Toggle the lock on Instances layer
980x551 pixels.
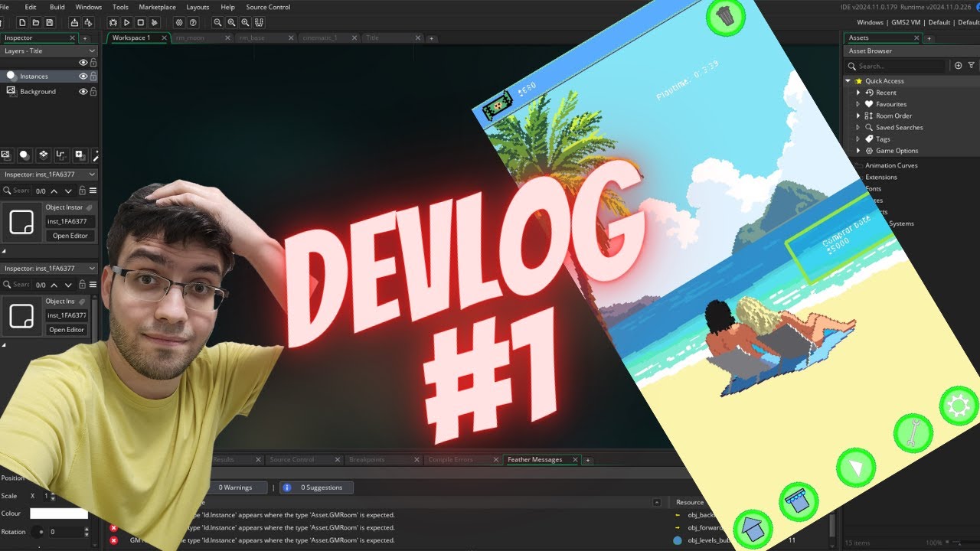click(93, 77)
